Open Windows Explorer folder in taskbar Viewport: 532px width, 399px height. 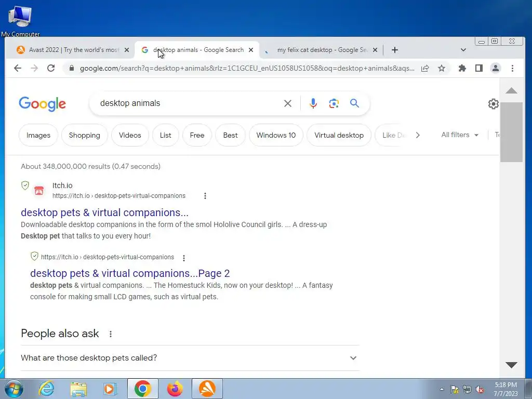coord(78,389)
